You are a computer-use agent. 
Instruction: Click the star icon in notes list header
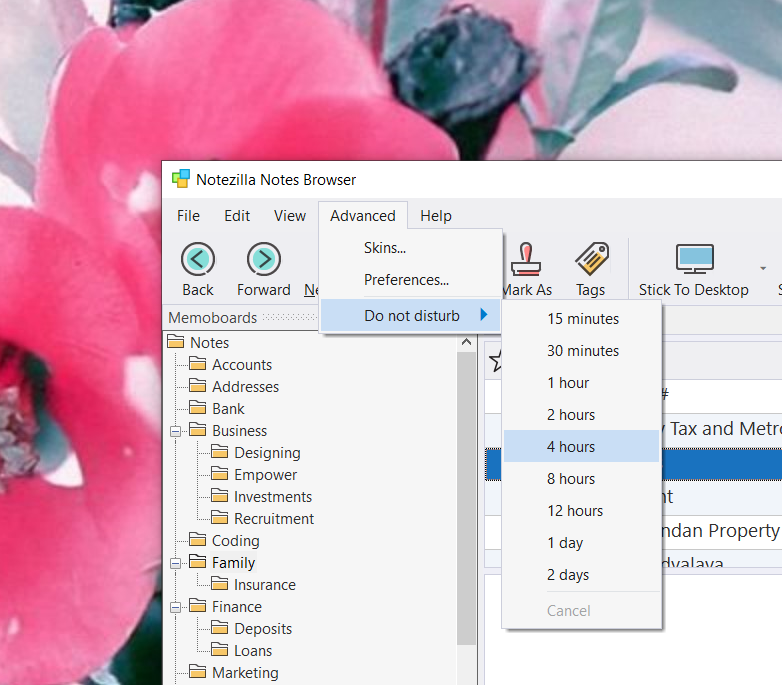(x=495, y=361)
